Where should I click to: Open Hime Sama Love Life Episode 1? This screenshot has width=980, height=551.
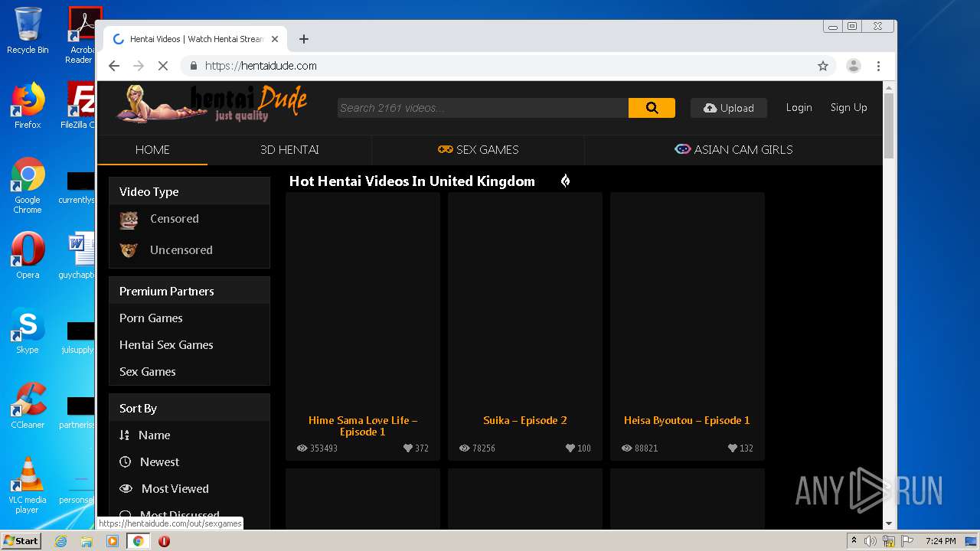[363, 426]
